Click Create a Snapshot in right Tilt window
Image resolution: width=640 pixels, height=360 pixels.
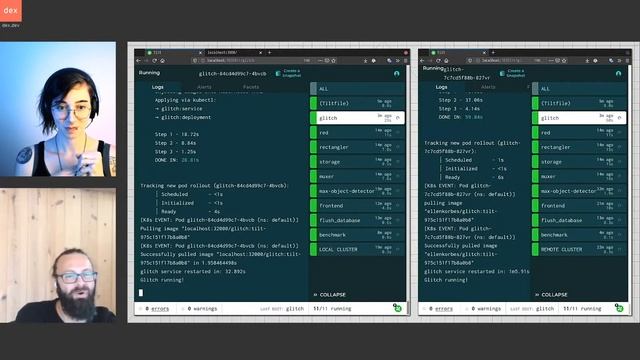coord(513,73)
